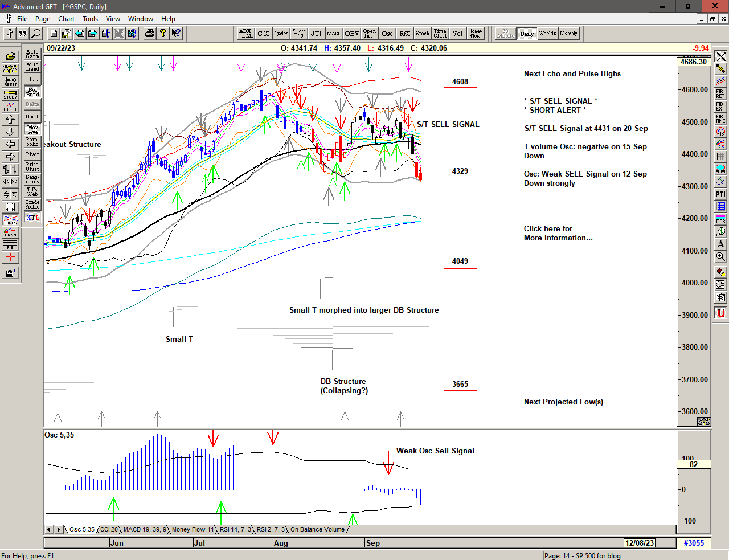Viewport: 729px width, 560px height.
Task: Open the Chart menu
Action: [x=66, y=19]
